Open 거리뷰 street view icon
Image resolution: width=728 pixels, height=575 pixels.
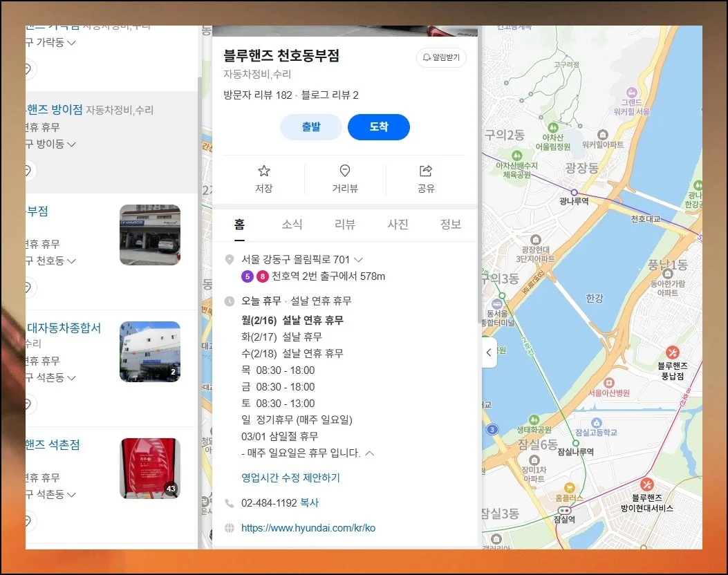point(345,171)
